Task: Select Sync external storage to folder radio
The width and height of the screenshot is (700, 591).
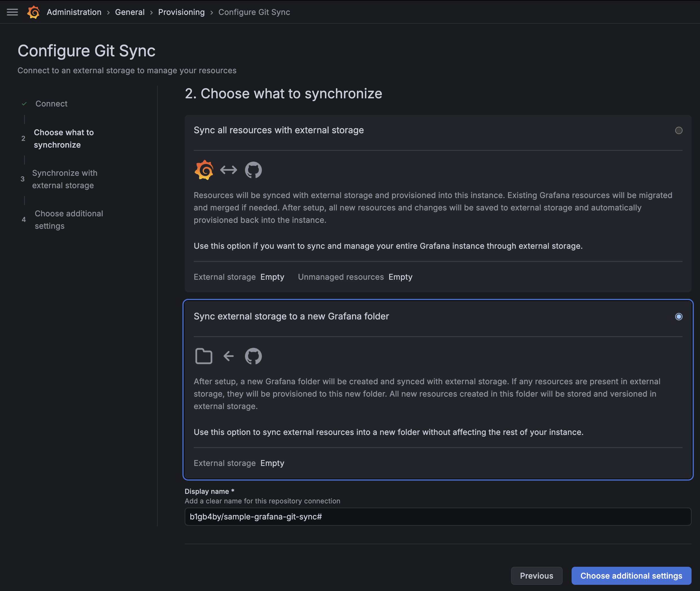Action: point(679,317)
